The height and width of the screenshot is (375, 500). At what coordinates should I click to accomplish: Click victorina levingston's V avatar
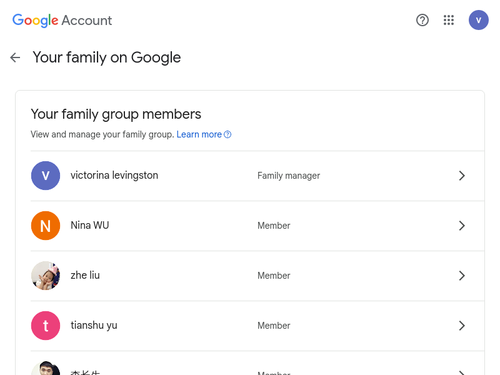pyautogui.click(x=46, y=176)
